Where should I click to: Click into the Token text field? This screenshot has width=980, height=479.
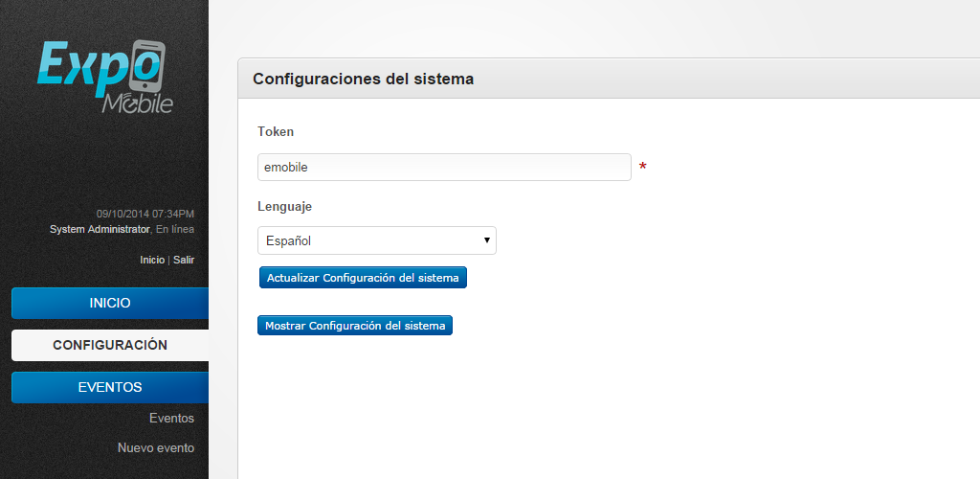pyautogui.click(x=444, y=167)
